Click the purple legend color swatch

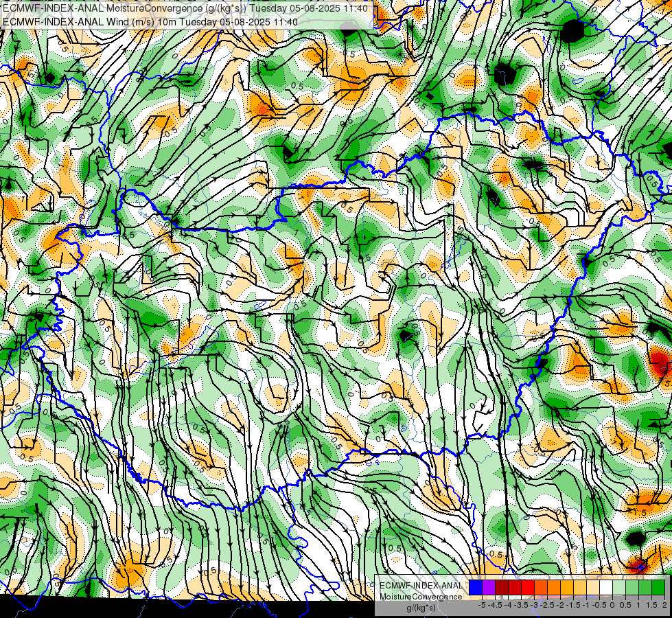[x=489, y=588]
